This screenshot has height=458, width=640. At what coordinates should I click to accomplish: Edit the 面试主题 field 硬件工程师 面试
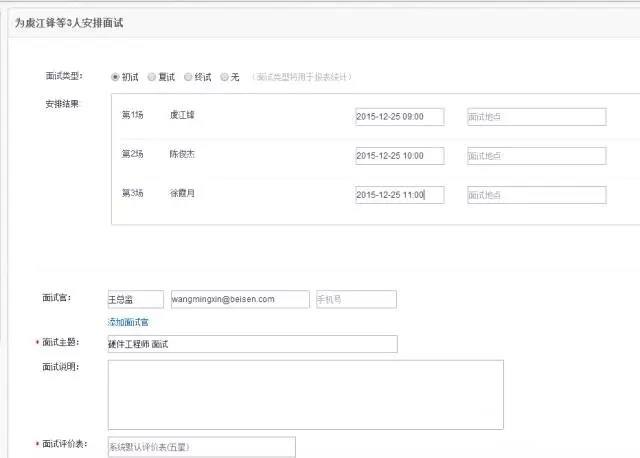point(253,344)
